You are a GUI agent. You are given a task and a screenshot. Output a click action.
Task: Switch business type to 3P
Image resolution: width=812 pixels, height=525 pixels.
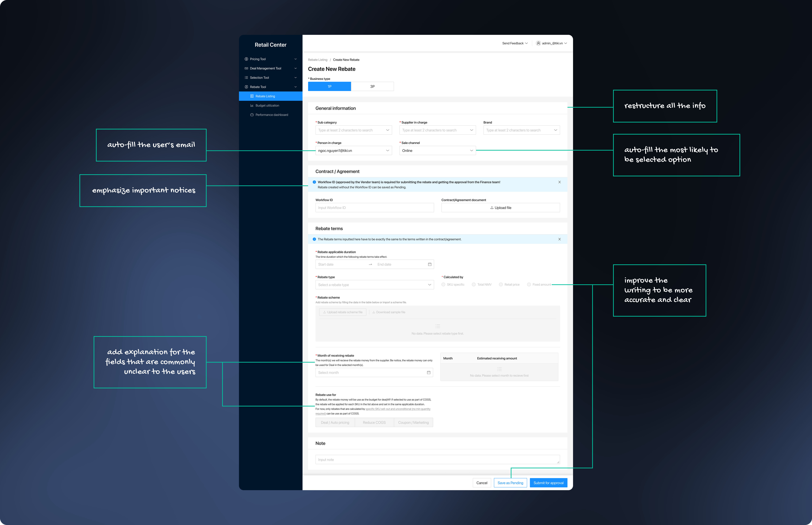click(x=372, y=87)
